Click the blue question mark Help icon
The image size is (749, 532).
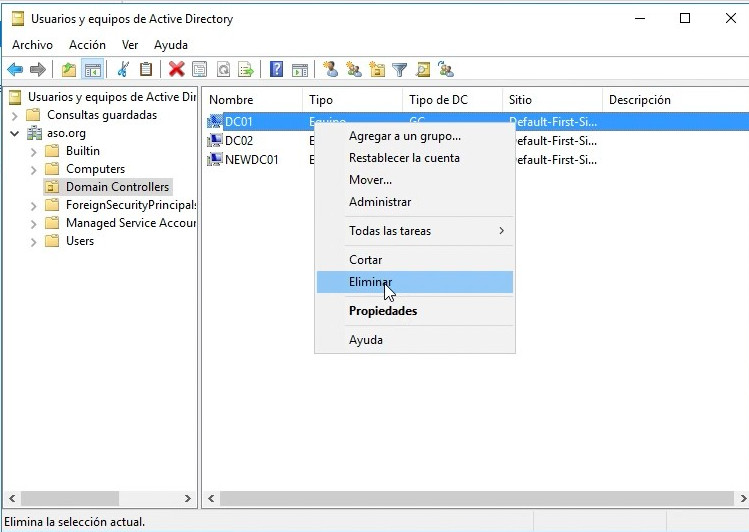coord(277,69)
